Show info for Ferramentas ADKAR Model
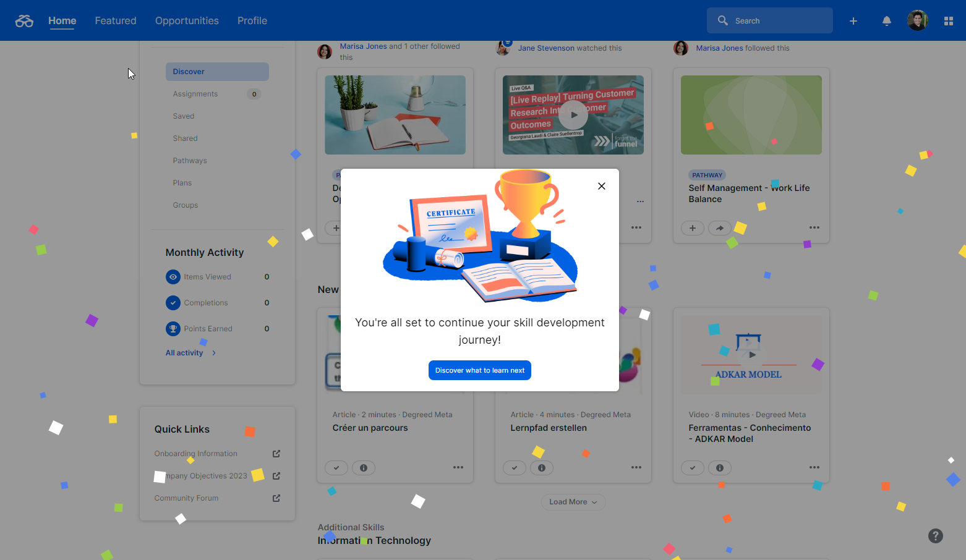Image resolution: width=966 pixels, height=560 pixels. (720, 468)
